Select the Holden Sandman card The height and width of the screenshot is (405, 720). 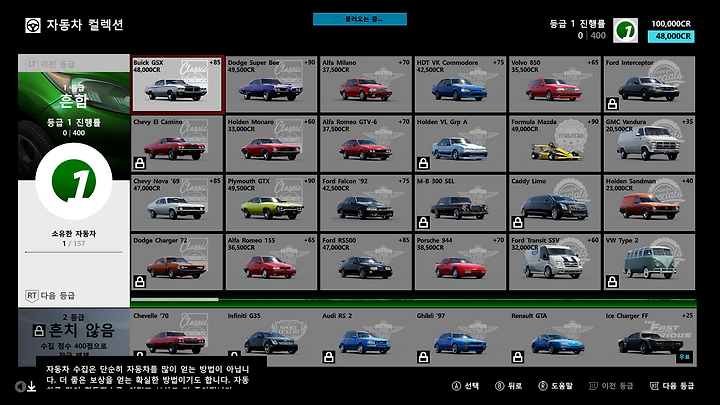pos(649,203)
